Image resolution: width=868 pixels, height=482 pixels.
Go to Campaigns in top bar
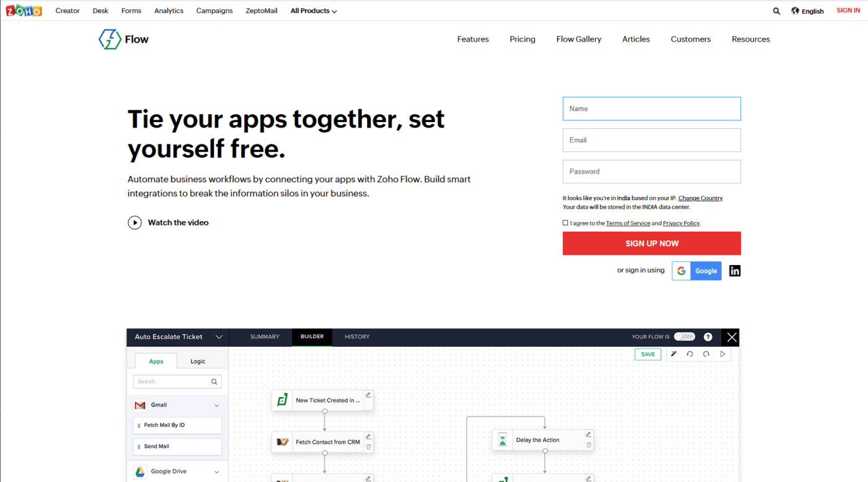coord(215,11)
